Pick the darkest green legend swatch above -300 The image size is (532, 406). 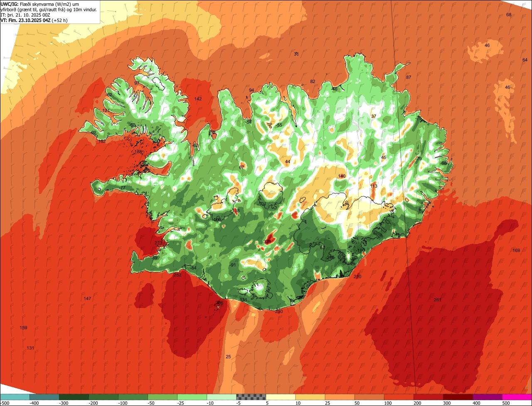(74, 397)
